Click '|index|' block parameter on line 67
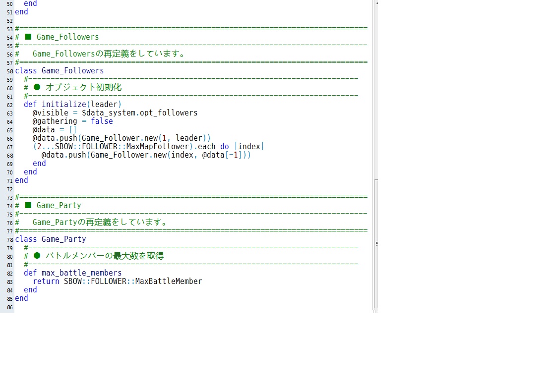 click(x=249, y=147)
